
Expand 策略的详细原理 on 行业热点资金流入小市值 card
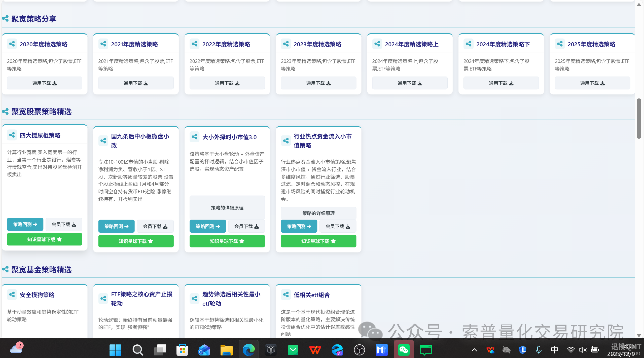[318, 213]
